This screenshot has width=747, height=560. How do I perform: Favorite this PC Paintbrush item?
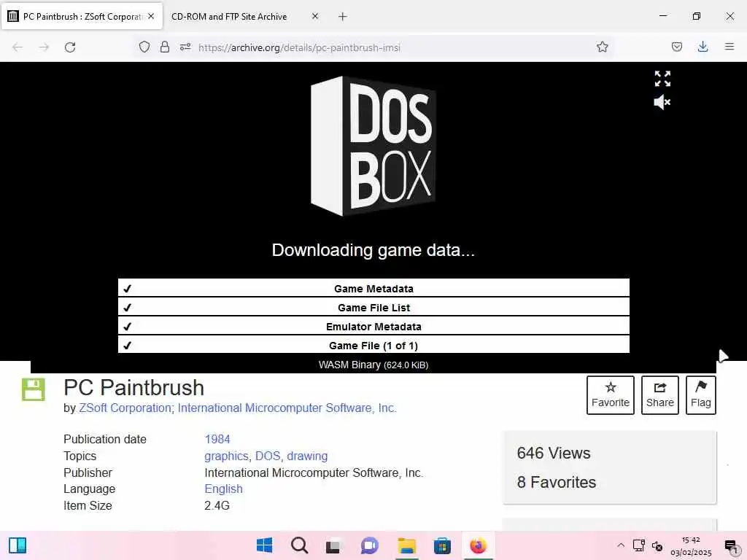pyautogui.click(x=611, y=395)
